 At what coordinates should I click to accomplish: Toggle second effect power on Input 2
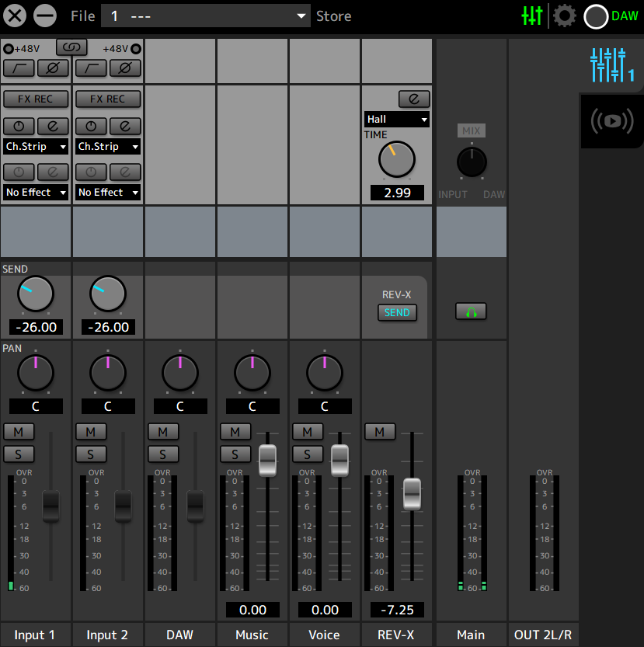[x=91, y=172]
